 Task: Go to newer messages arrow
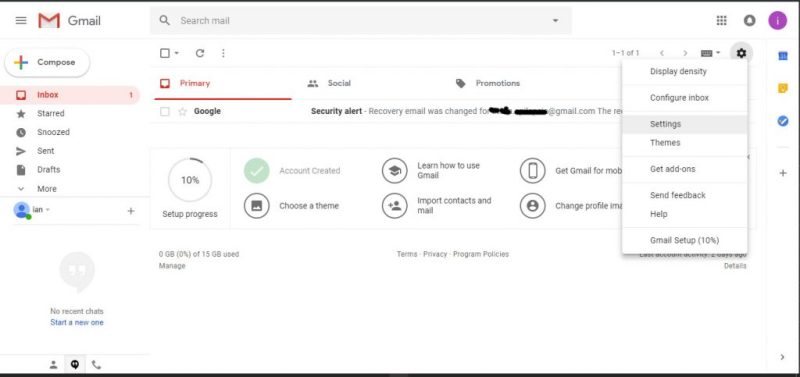tap(662, 53)
